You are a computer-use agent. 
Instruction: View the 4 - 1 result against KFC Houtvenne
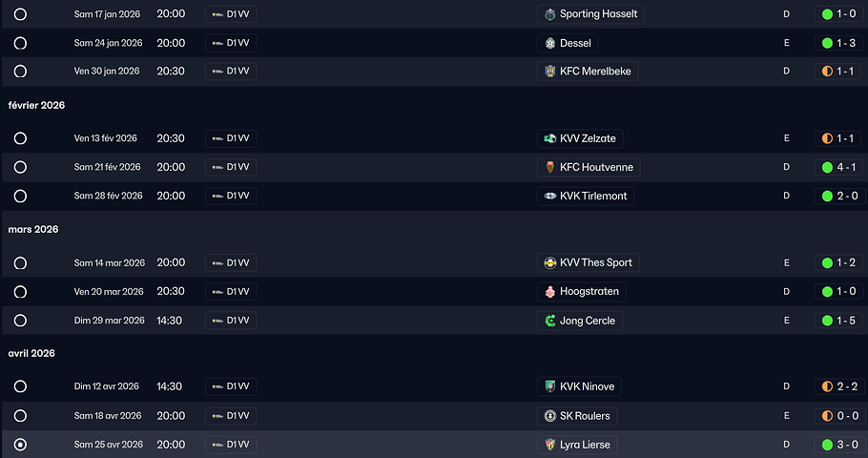click(x=838, y=167)
